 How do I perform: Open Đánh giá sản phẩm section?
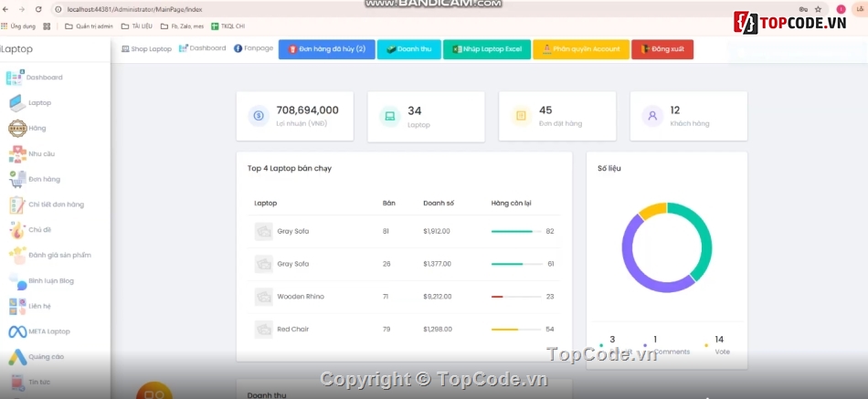pos(50,255)
